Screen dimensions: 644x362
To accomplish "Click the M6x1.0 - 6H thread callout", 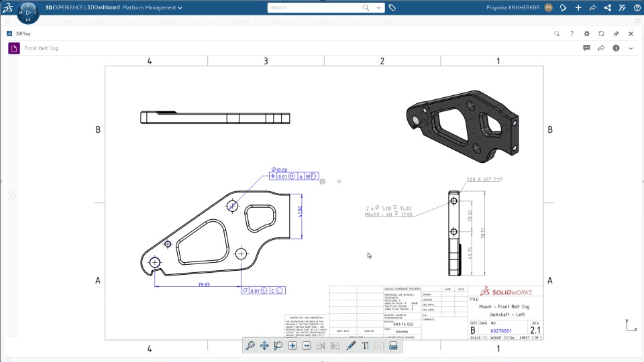I will point(388,215).
